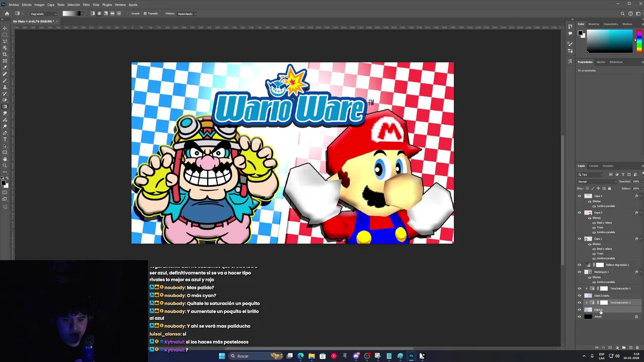
Task: Select the Eyedropper tool
Action: point(5,67)
